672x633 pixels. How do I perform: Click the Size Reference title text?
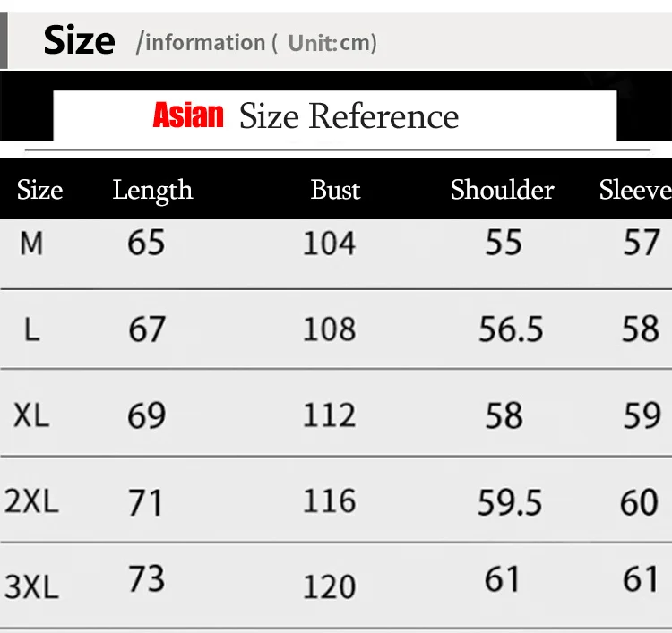[x=349, y=116]
